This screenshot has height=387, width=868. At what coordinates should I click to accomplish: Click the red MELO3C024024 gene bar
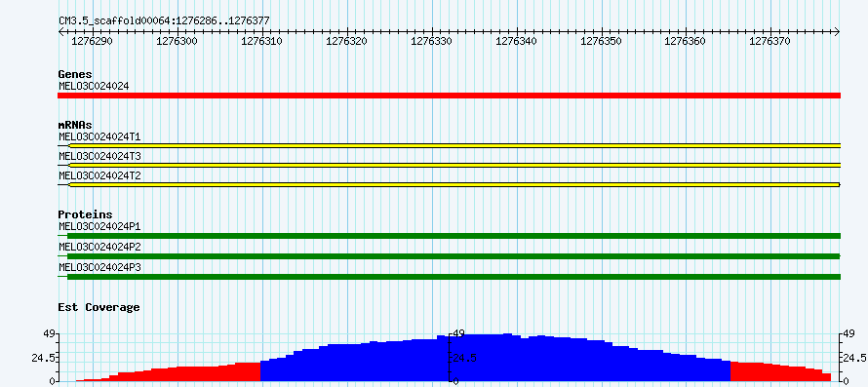[x=449, y=96]
